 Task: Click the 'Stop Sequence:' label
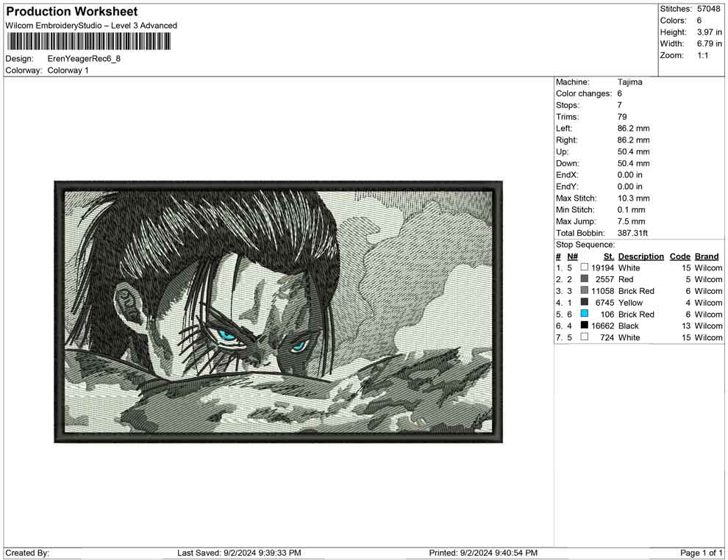pos(585,245)
